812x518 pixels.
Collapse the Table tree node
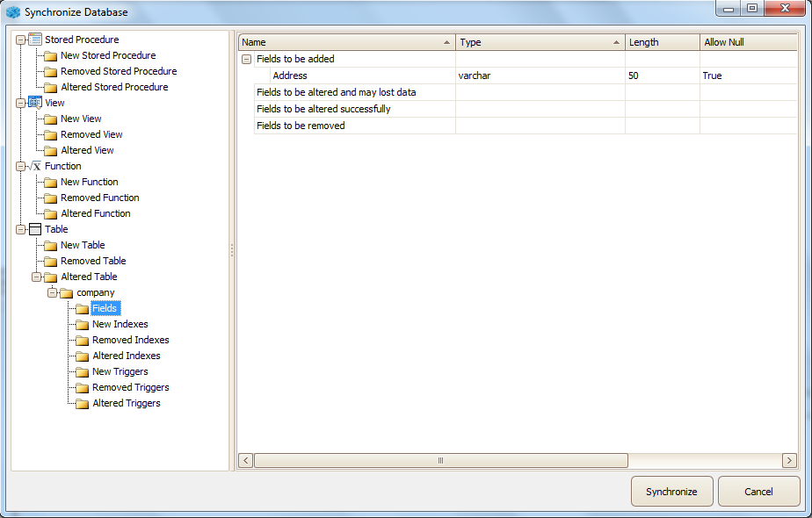point(21,229)
